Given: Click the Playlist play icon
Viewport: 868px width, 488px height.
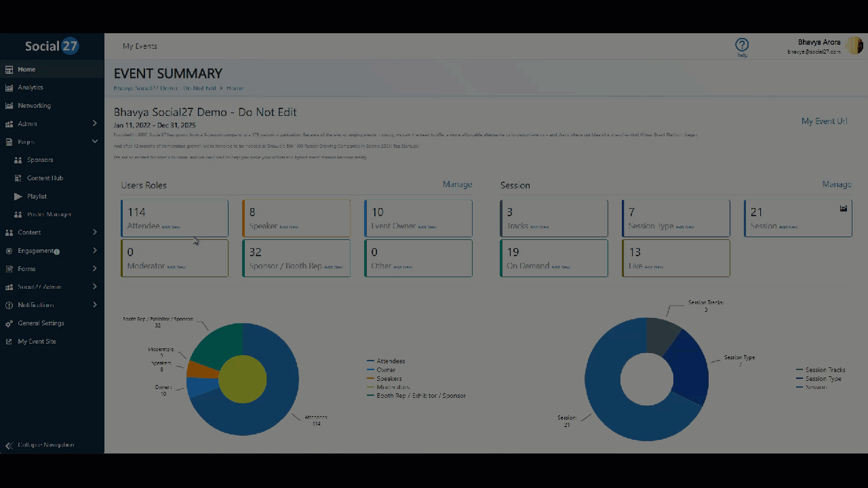Looking at the screenshot, I should tap(18, 197).
